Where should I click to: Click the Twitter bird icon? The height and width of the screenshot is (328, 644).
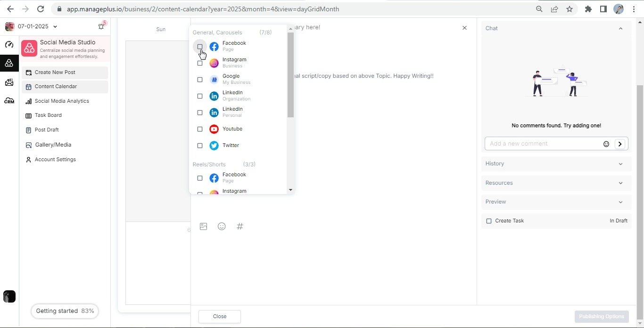pyautogui.click(x=214, y=146)
